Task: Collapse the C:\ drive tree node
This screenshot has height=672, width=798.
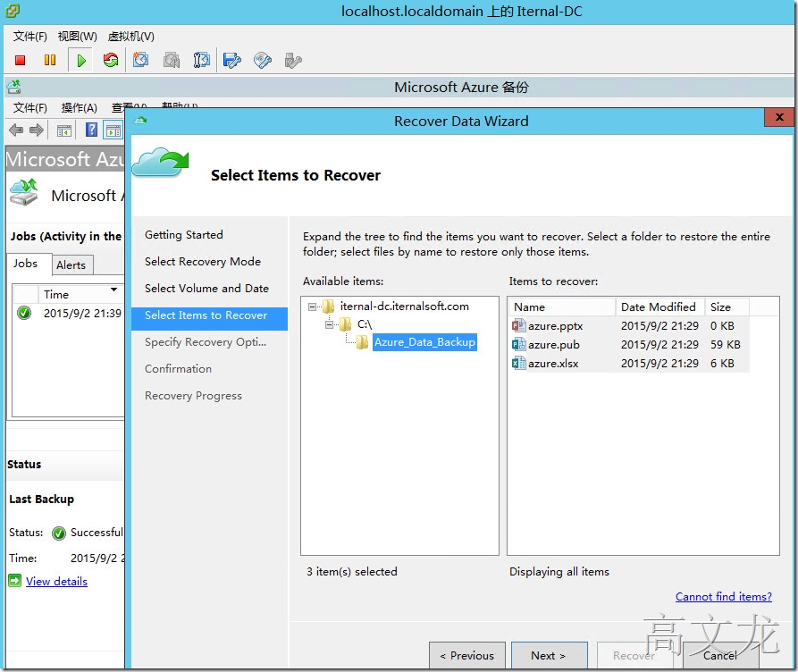Action: [329, 324]
